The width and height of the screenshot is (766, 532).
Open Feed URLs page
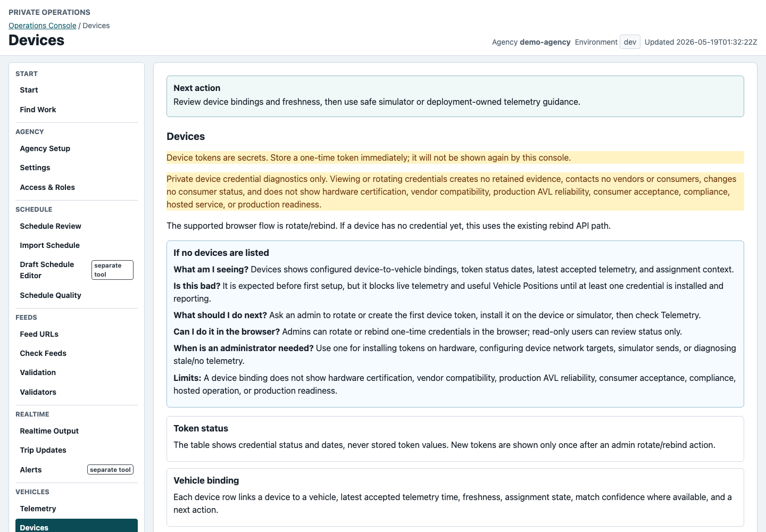click(77, 334)
